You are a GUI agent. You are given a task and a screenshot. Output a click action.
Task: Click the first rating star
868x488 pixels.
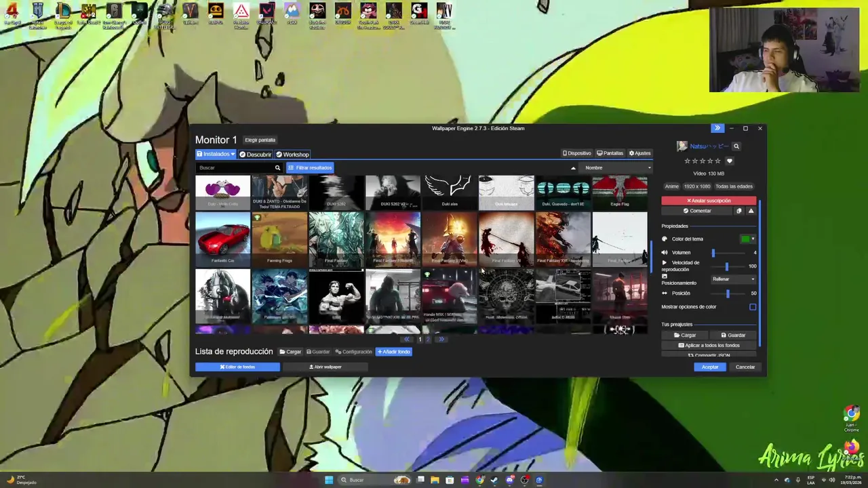tap(687, 161)
